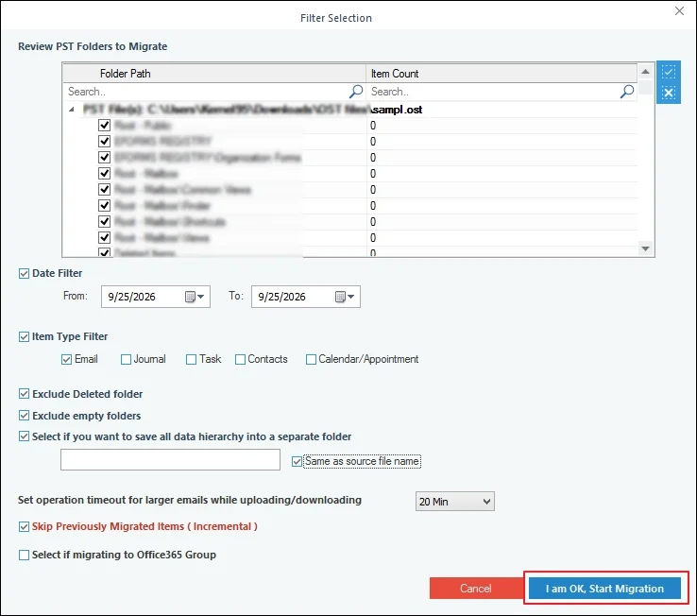697x616 pixels.
Task: Uncheck the Email item type
Action: point(66,359)
